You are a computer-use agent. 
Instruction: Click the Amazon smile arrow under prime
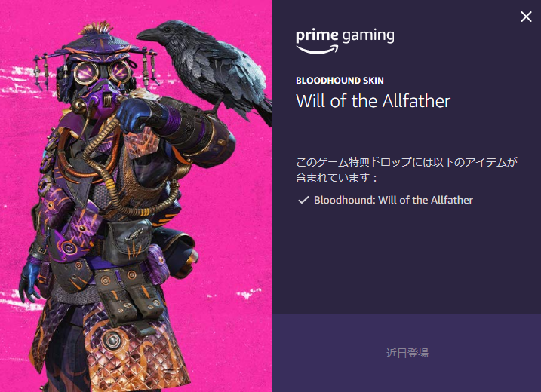pos(317,50)
